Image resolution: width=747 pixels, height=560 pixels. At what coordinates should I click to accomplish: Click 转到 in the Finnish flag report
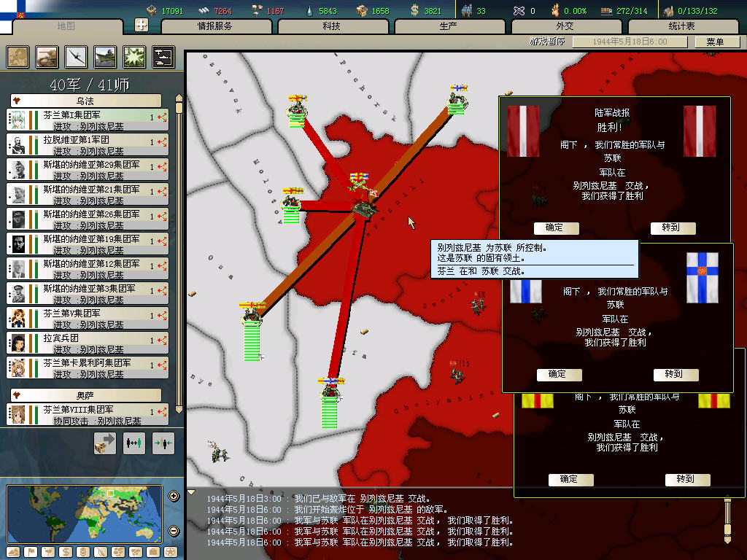[x=676, y=374]
